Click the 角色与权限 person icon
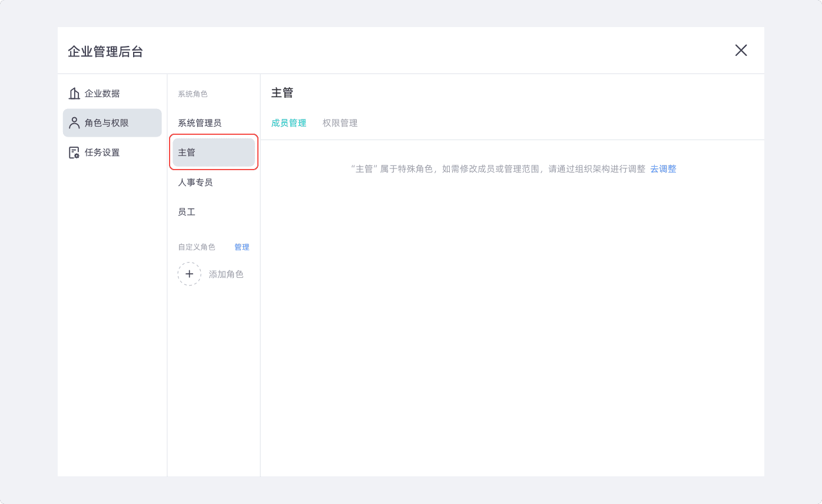 (x=74, y=123)
